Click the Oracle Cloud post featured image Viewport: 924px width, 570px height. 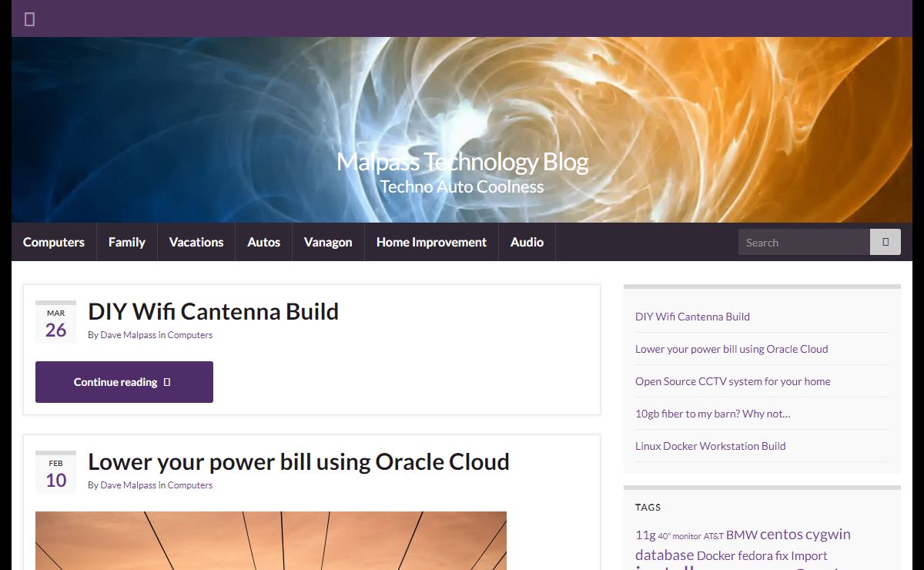tap(271, 541)
